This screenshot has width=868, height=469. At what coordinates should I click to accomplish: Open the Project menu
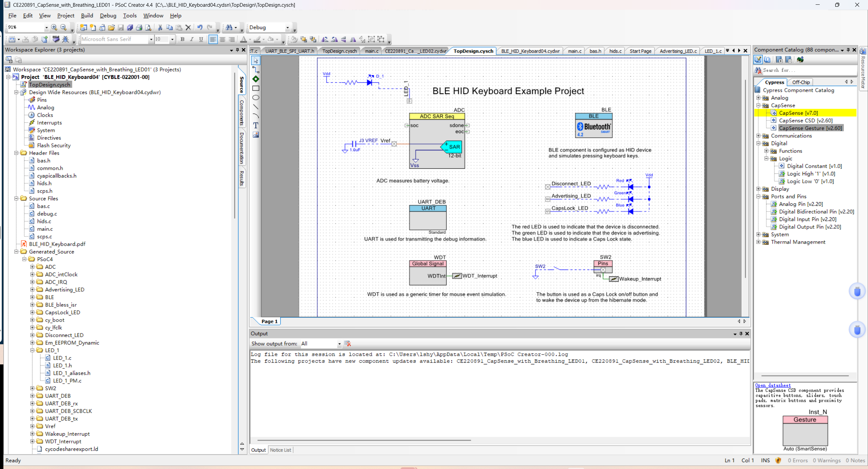click(x=66, y=16)
